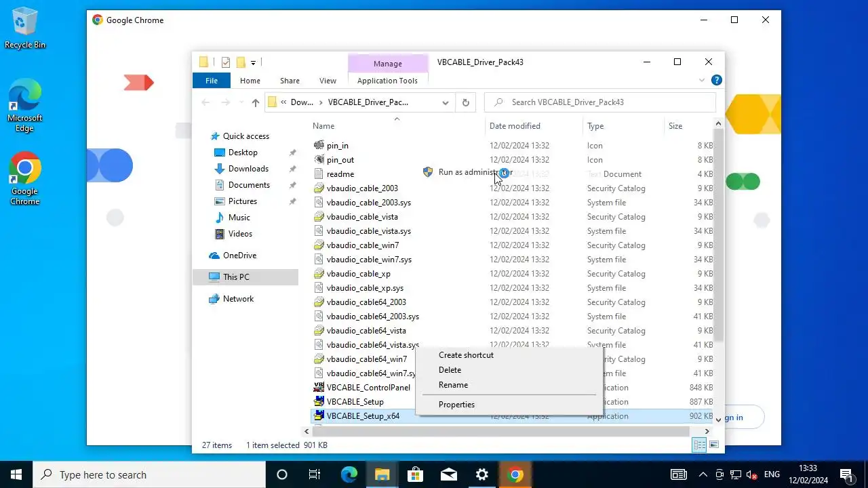Screen dimensions: 868x488
Task: Open Pictures in navigation pane
Action: pyautogui.click(x=243, y=201)
